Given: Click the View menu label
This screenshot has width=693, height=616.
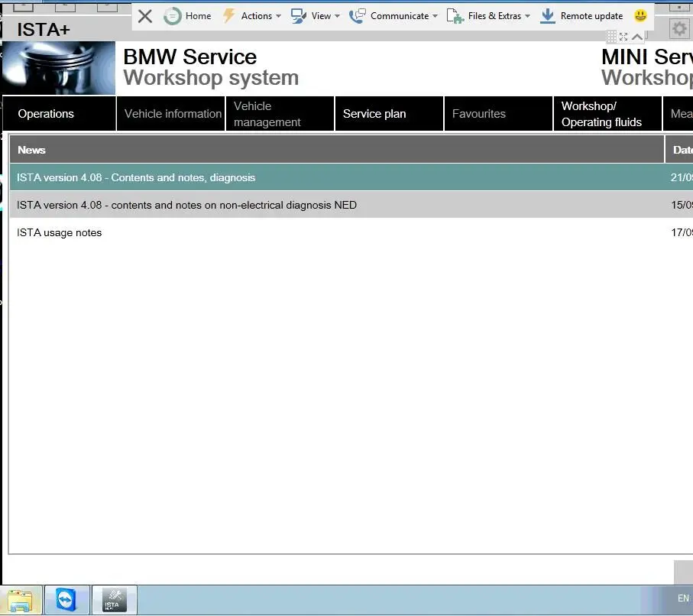Looking at the screenshot, I should 321,16.
